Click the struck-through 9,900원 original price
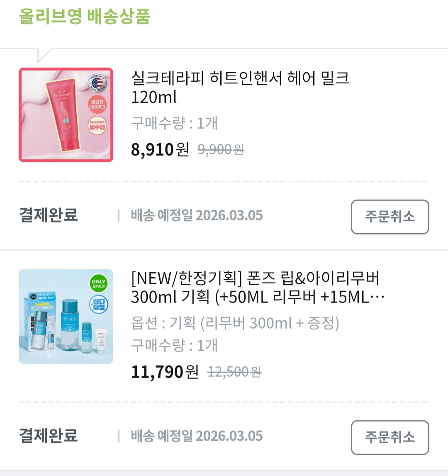 tap(221, 149)
